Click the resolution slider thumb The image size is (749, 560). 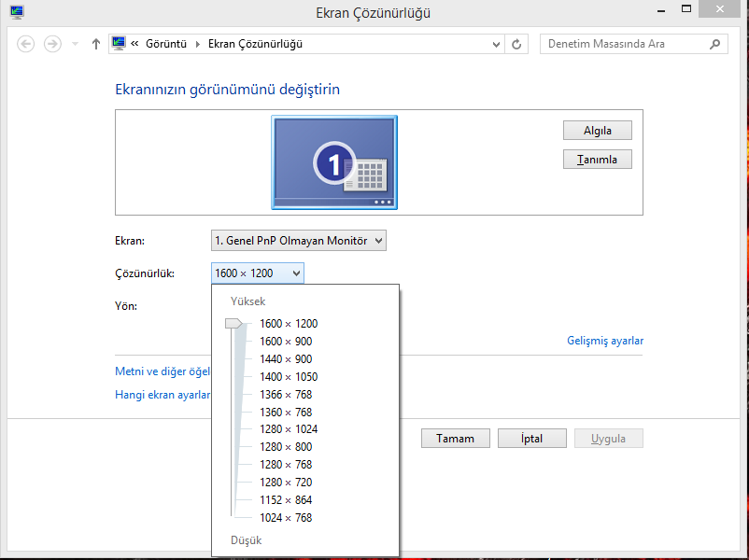234,324
